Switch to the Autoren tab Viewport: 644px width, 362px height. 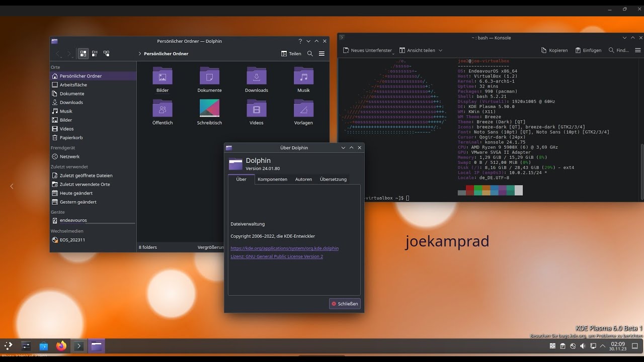pos(303,179)
